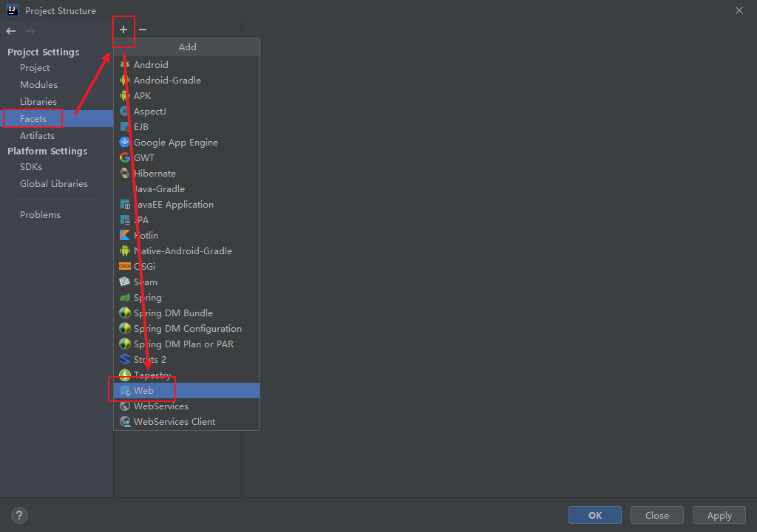Click the Struts 2 icon
The width and height of the screenshot is (757, 532).
coord(125,359)
